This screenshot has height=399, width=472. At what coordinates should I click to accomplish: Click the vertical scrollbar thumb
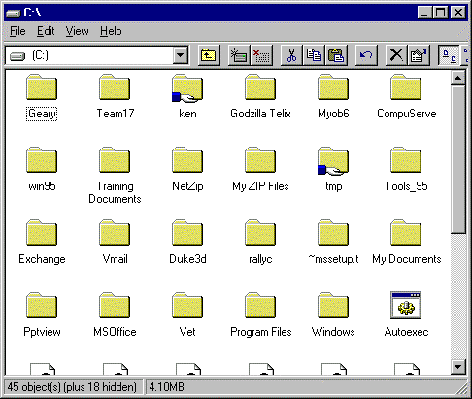click(458, 159)
